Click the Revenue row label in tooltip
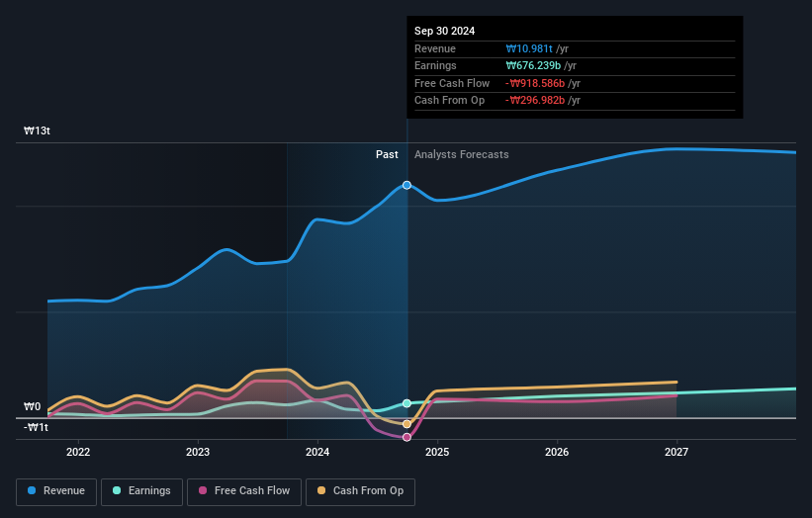 point(435,48)
